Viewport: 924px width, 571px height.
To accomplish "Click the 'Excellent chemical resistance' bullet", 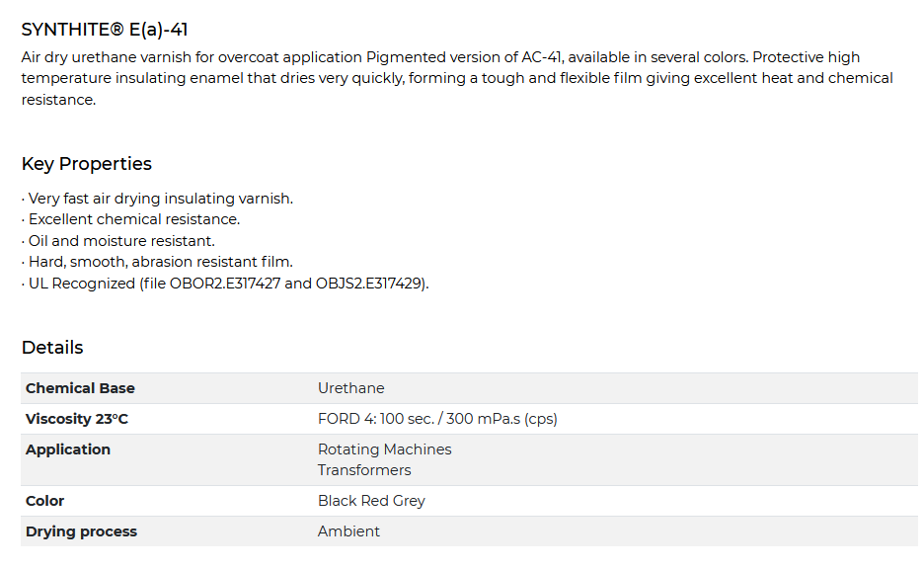I will click(x=131, y=219).
